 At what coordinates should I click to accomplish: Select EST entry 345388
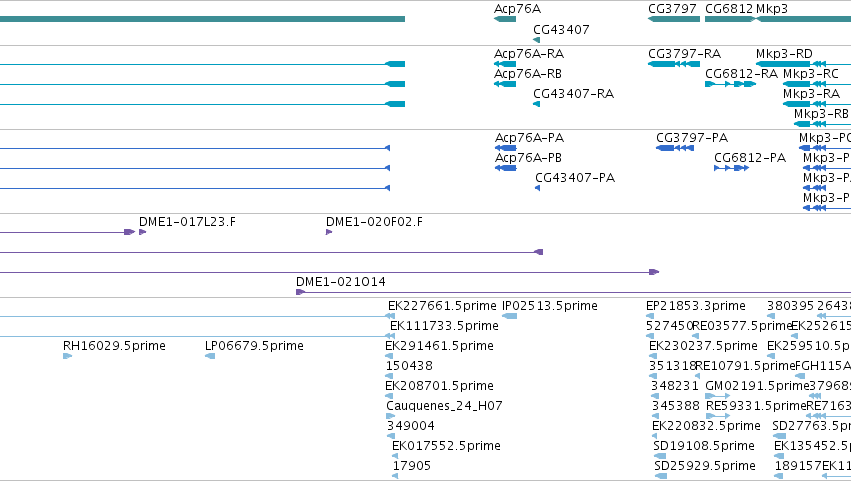[676, 406]
